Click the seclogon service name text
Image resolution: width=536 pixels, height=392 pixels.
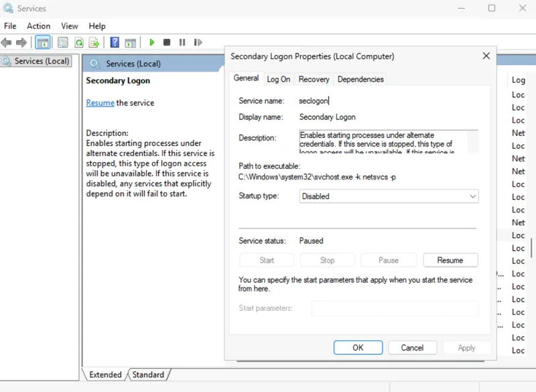click(x=314, y=101)
